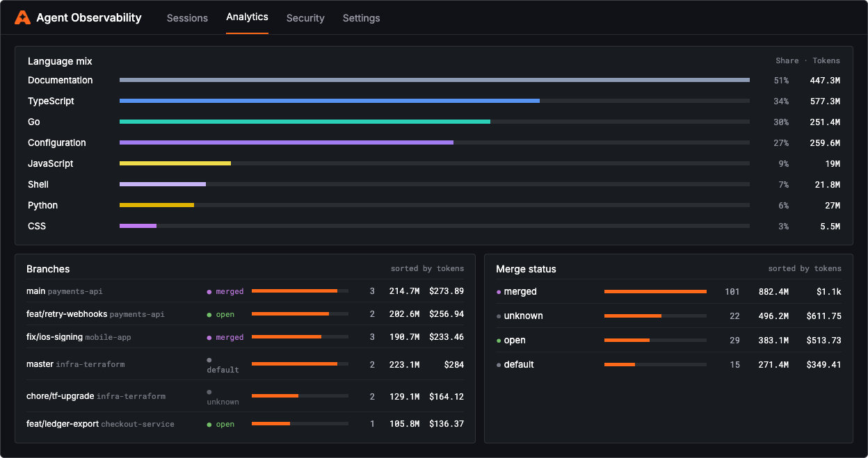Screen dimensions: 868x458
Task: Select the merged row in Merge status
Action: (669, 291)
